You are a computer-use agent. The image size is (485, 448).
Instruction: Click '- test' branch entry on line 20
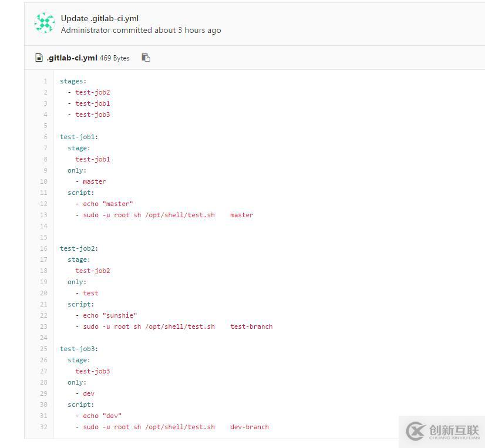click(x=87, y=293)
